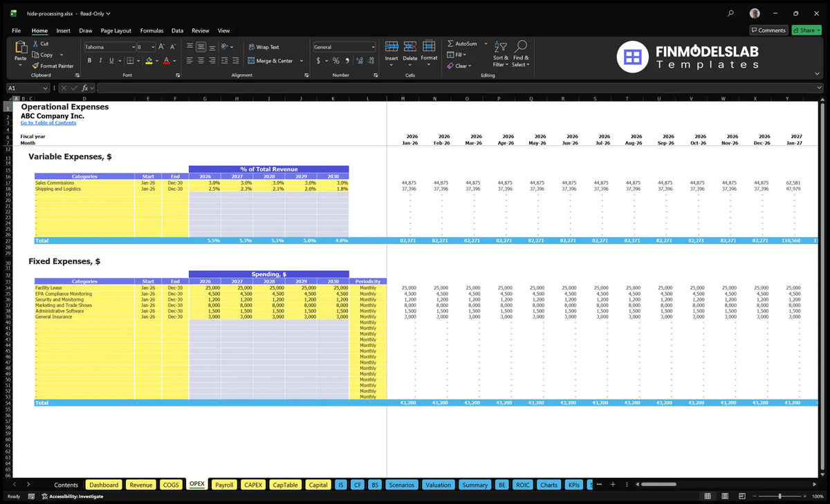Toggle bold formatting
The image size is (830, 504).
point(90,61)
